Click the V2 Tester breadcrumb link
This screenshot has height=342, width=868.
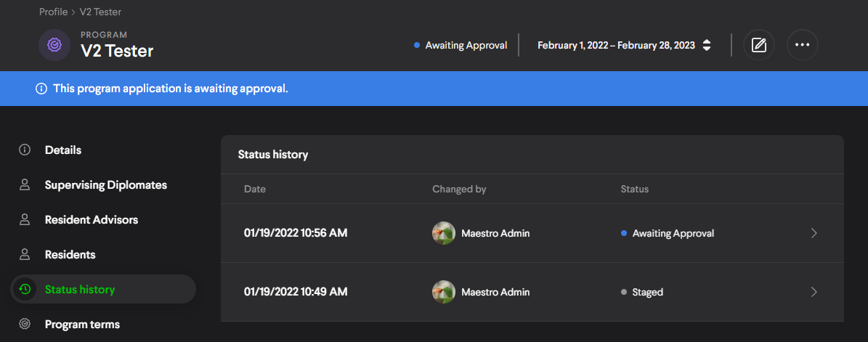click(x=102, y=12)
